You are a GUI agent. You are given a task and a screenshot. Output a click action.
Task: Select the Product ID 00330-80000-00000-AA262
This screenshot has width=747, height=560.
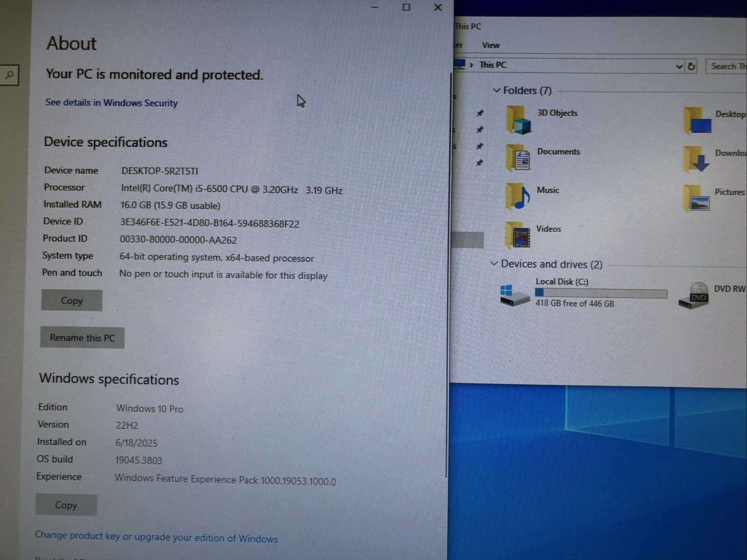[x=178, y=240]
